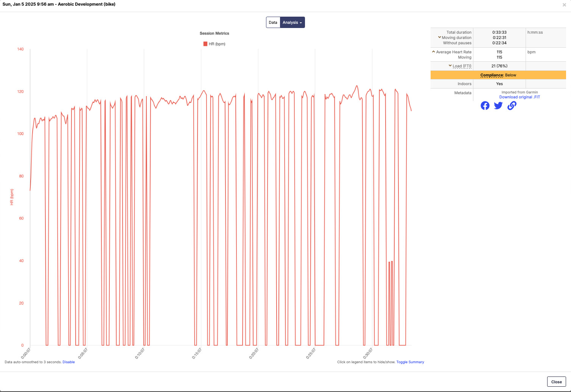Click the 0:10:07 time axis label
Image resolution: width=571 pixels, height=392 pixels.
pyautogui.click(x=140, y=353)
